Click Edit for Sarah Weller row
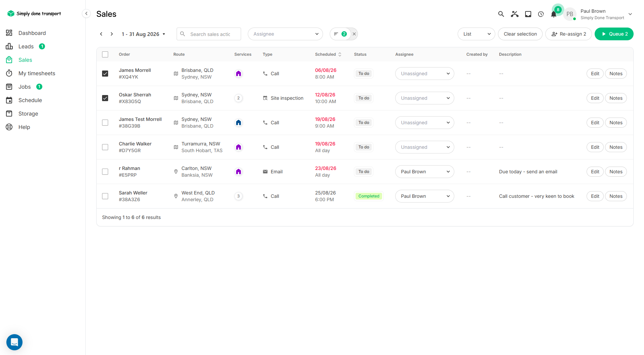Viewport: 644px width, 355px height. point(595,196)
